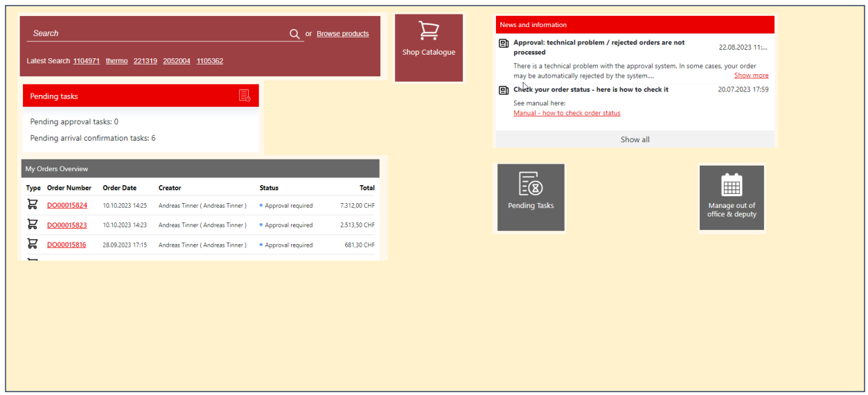Screen dimensions: 868x395
Task: Click cart icon for order DO00015823
Action: point(32,225)
